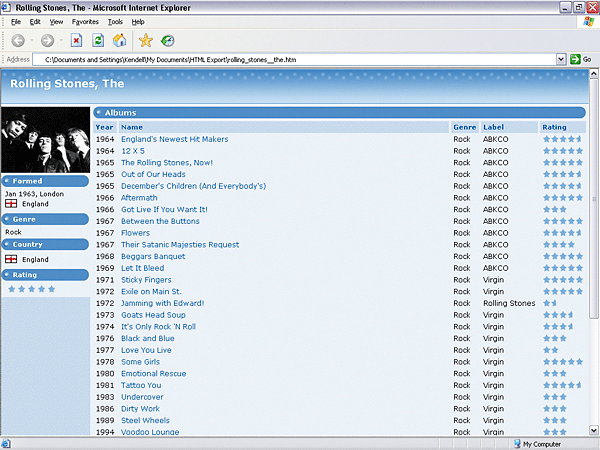
Task: Click the Rolling Stones band photo
Action: [45, 139]
